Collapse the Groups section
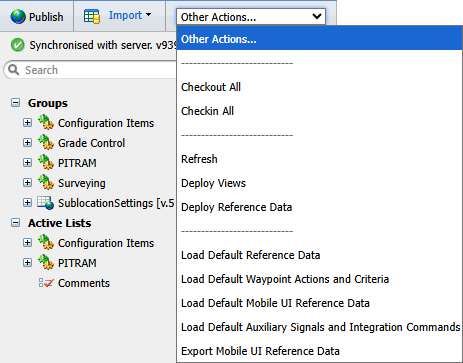The height and width of the screenshot is (363, 463). (15, 102)
